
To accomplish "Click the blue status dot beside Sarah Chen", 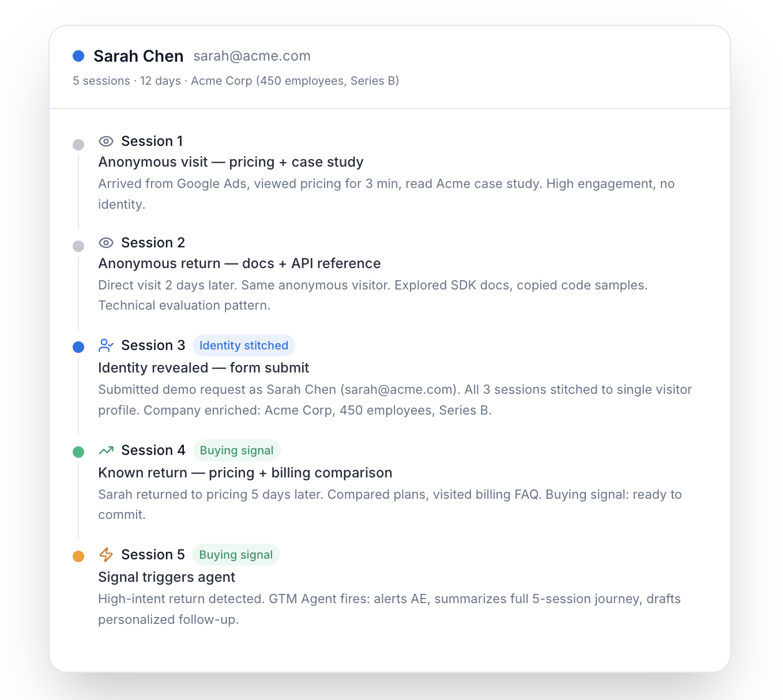I will [x=78, y=56].
